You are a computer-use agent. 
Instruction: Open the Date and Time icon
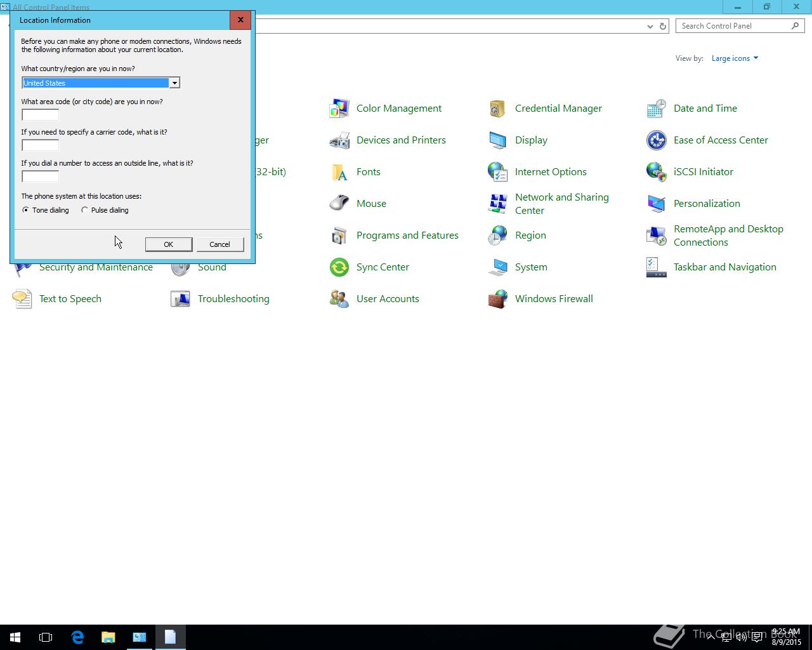click(657, 109)
